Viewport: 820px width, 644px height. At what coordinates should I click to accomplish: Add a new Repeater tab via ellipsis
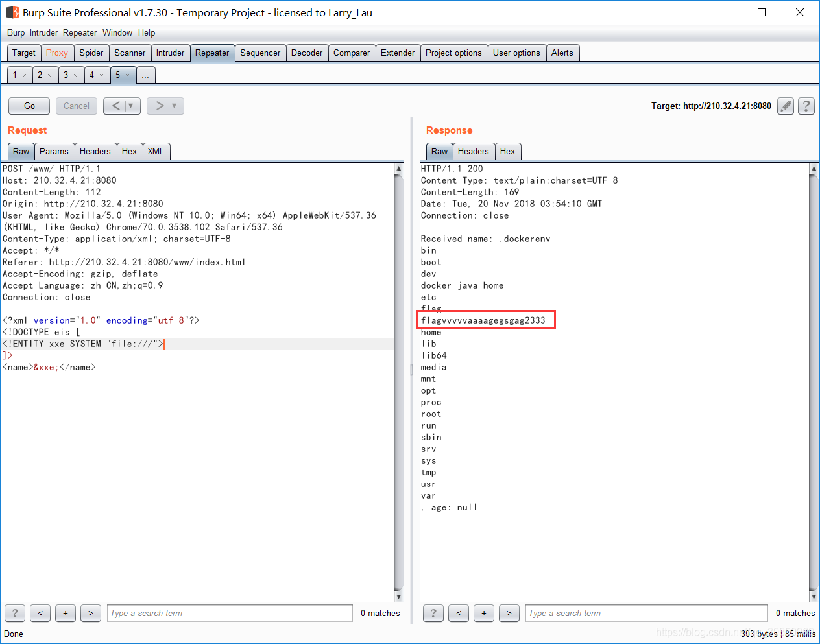[145, 75]
